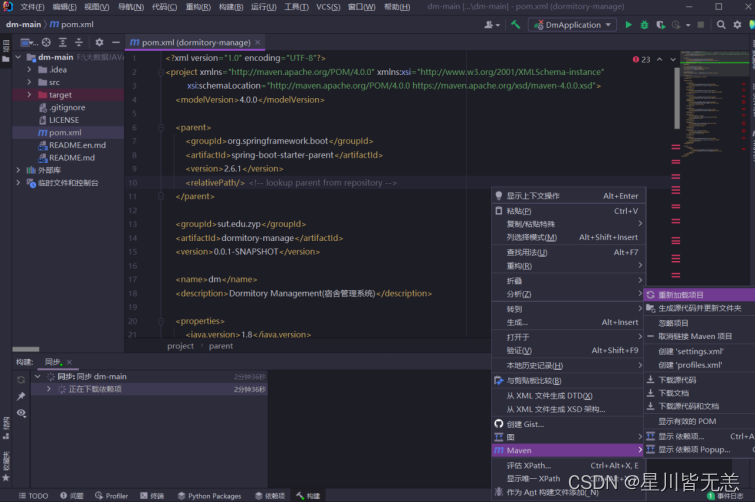The image size is (756, 502).
Task: Click editor vertical scrollbar thumb
Action: point(677,99)
